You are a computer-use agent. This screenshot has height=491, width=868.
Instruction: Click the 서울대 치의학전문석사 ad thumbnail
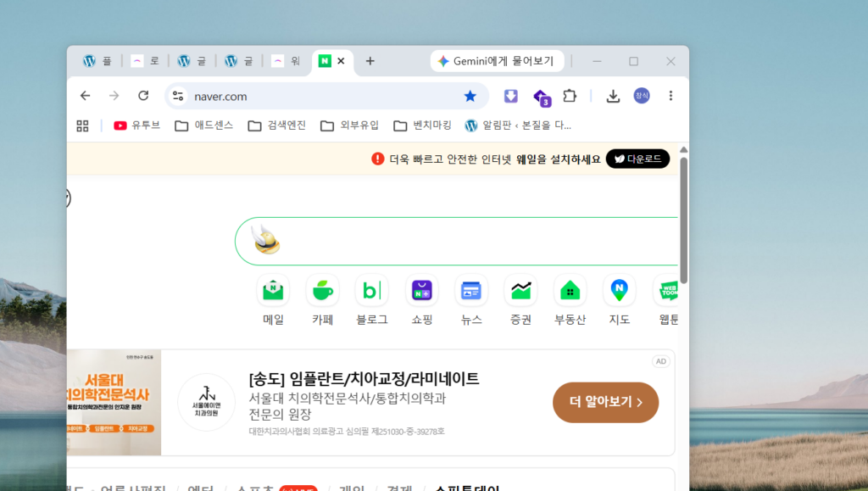click(x=114, y=403)
